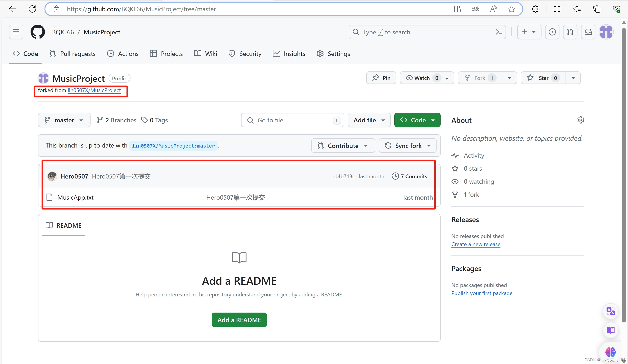Open the command palette icon
This screenshot has height=364, width=628.
(499, 32)
